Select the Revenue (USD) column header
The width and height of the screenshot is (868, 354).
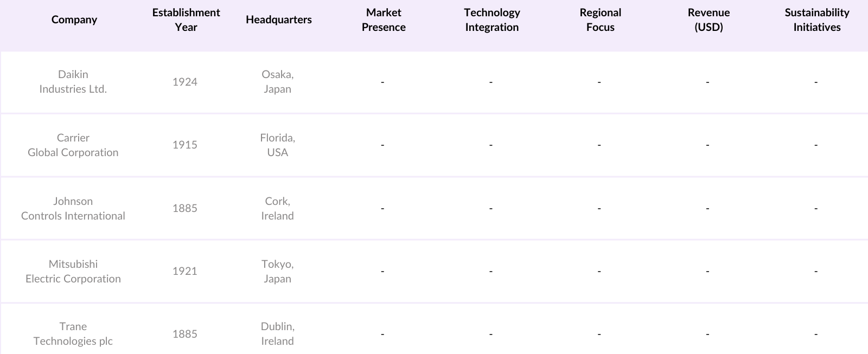pyautogui.click(x=709, y=20)
